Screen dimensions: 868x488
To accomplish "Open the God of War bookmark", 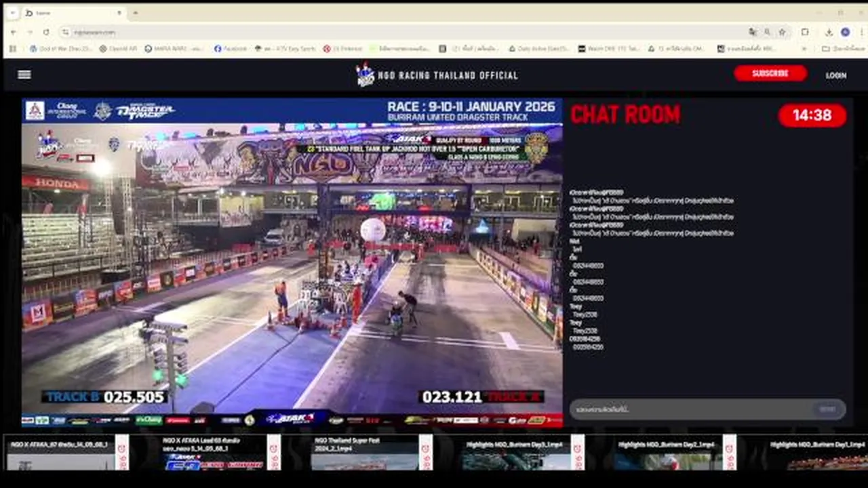I will click(x=60, y=49).
